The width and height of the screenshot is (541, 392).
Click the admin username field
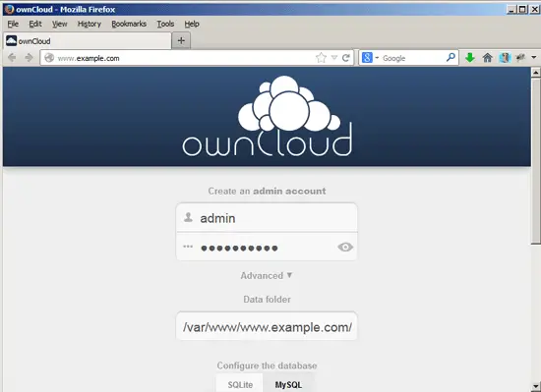point(267,218)
